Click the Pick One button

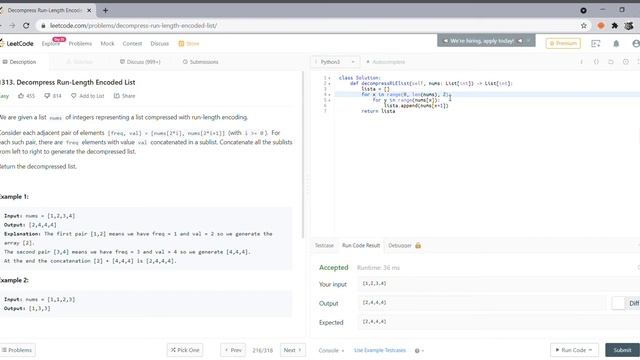coord(185,350)
